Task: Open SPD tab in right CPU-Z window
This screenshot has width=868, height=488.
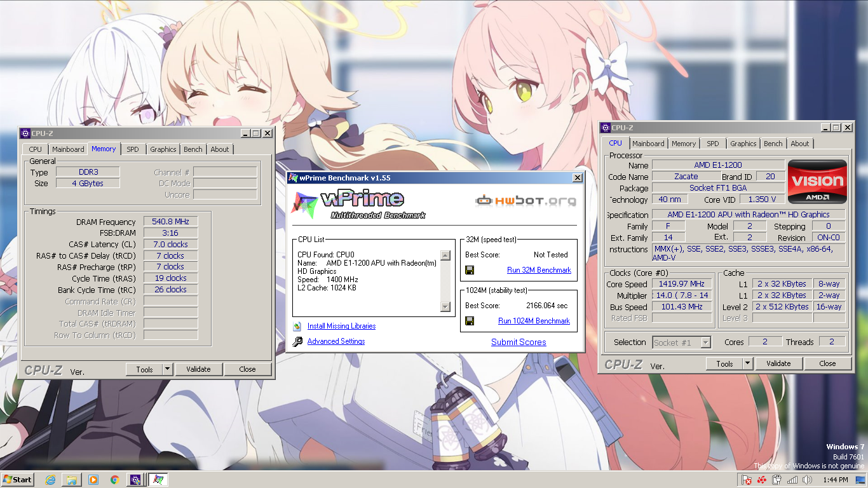Action: click(x=713, y=144)
